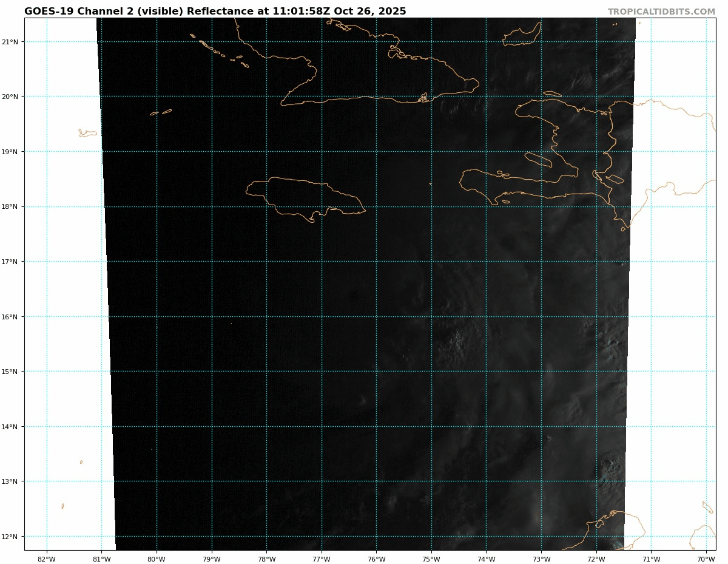Click grid intersection of 14°N and 78°W
This screenshot has height=564, width=728.
click(x=266, y=427)
